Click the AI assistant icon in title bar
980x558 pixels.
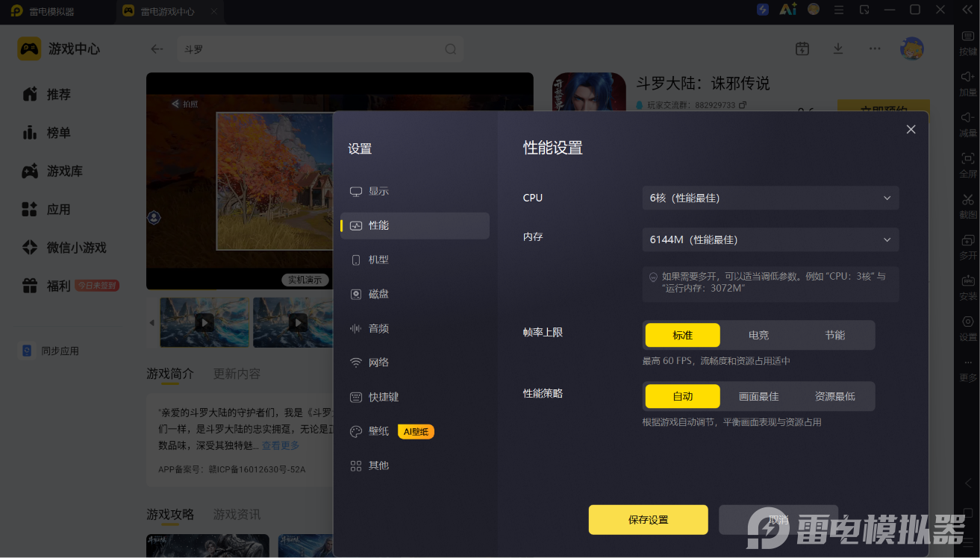click(x=787, y=10)
